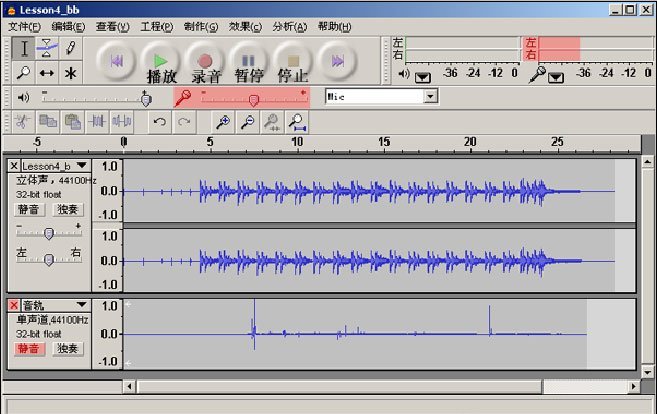Screen dimensions: 657x414
Task: Click the output volume slider handle
Action: [x=146, y=100]
